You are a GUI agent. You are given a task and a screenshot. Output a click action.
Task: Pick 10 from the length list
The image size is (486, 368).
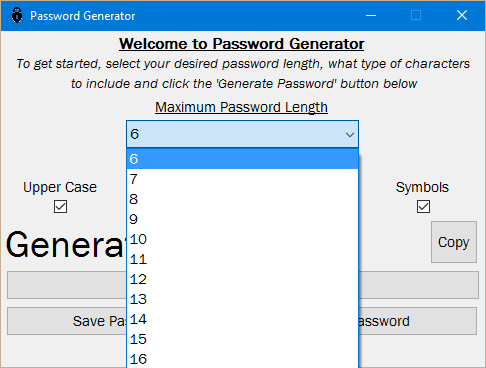pyautogui.click(x=242, y=239)
